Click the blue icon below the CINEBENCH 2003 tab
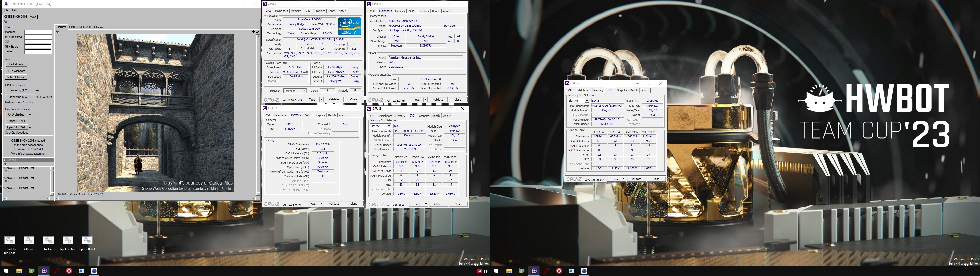The height and width of the screenshot is (276, 980). (5, 22)
